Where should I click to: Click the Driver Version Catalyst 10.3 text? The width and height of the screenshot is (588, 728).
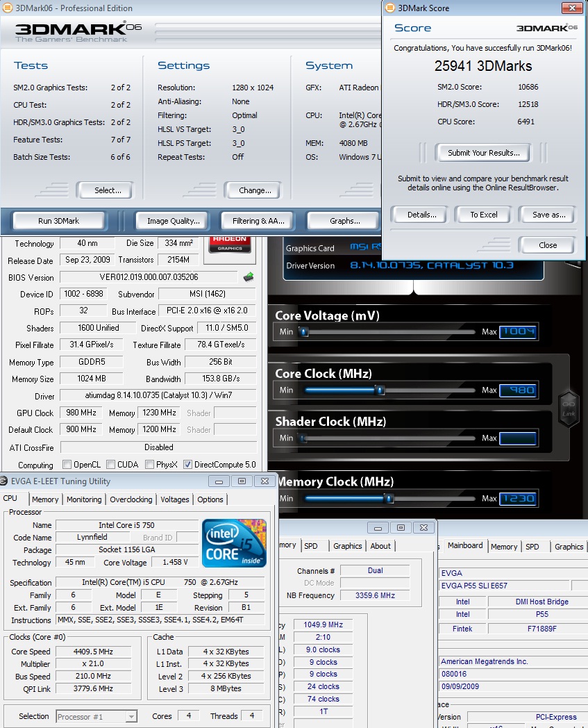click(432, 265)
